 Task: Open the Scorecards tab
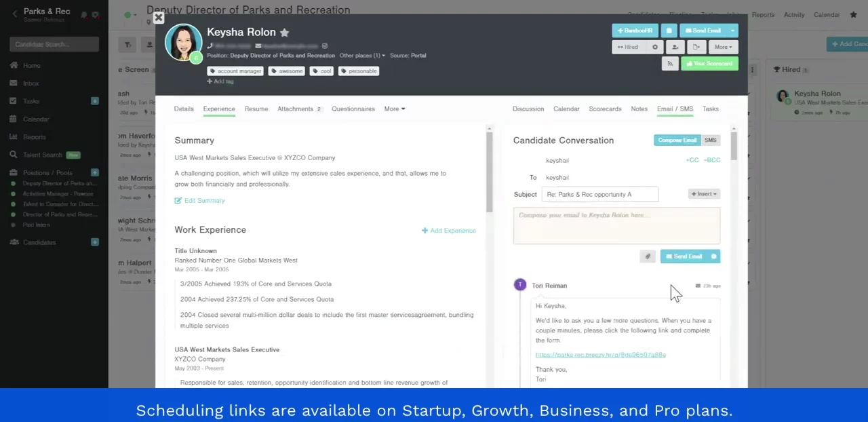[x=605, y=109]
